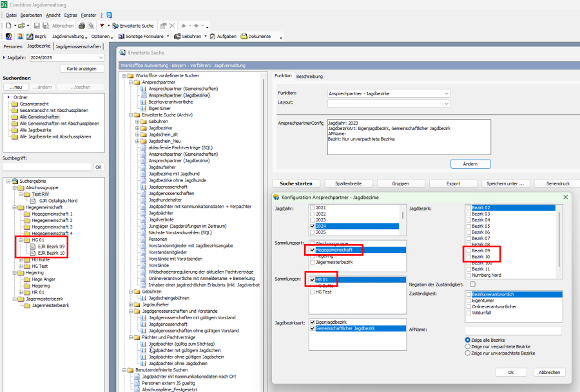Click into the APName text field
The image size is (580, 392).
click(x=513, y=330)
